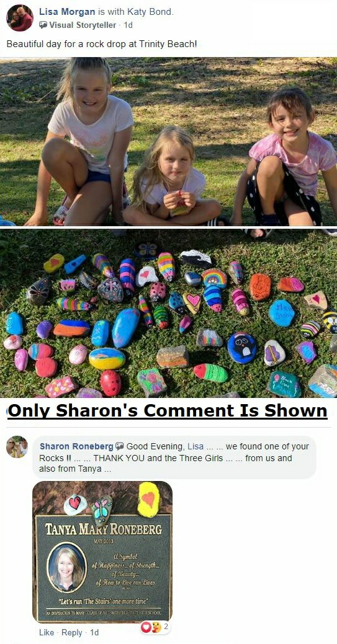Like Sharon's comment
337x644 pixels.
46,632
